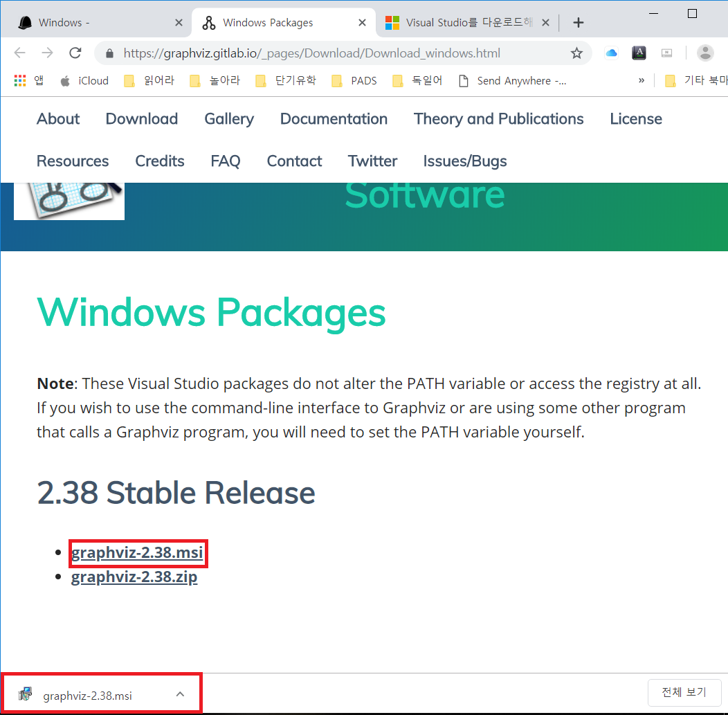Go to the Credits page
This screenshot has height=715, width=728.
pos(159,161)
